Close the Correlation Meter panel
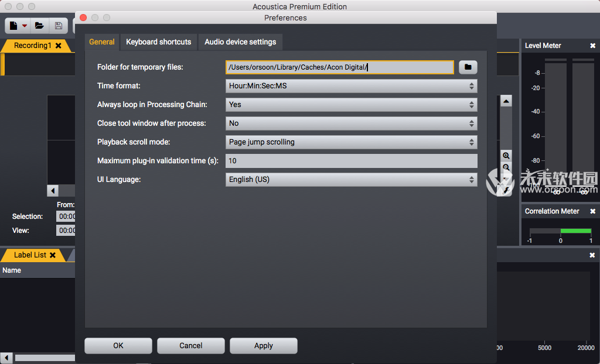Viewport: 600px width, 364px height. tap(593, 211)
